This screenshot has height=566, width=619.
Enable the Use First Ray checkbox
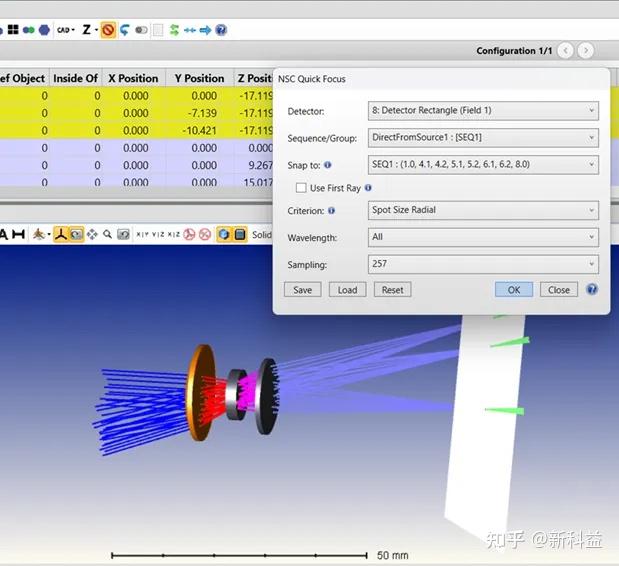pyautogui.click(x=301, y=188)
